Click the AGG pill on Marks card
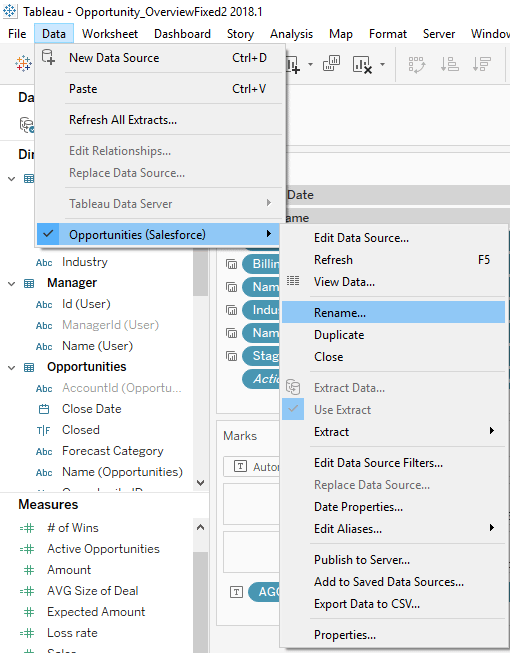Screen dimensions: 510x653 [264, 592]
